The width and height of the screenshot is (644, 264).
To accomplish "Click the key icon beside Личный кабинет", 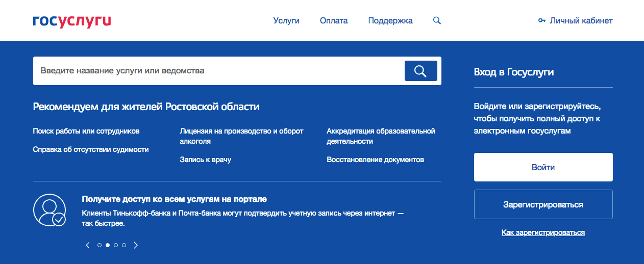I will 541,21.
